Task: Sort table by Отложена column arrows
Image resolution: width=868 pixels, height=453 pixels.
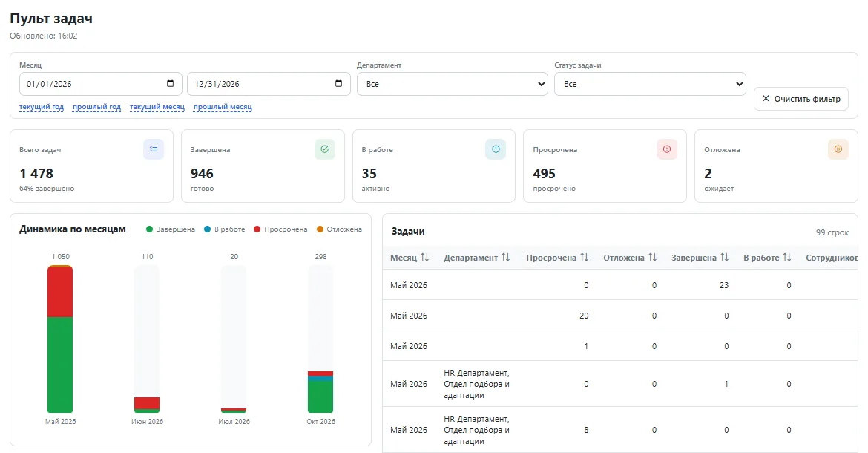Action: pyautogui.click(x=652, y=258)
